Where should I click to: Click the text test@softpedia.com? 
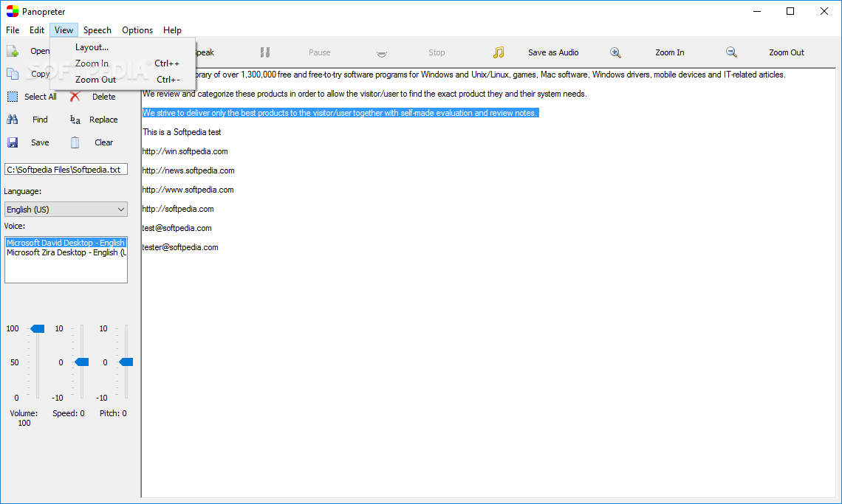(177, 228)
